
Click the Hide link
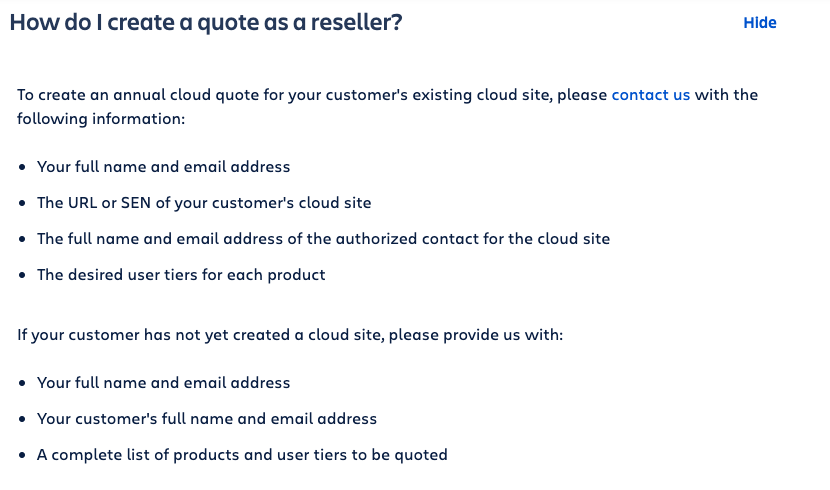(x=760, y=23)
